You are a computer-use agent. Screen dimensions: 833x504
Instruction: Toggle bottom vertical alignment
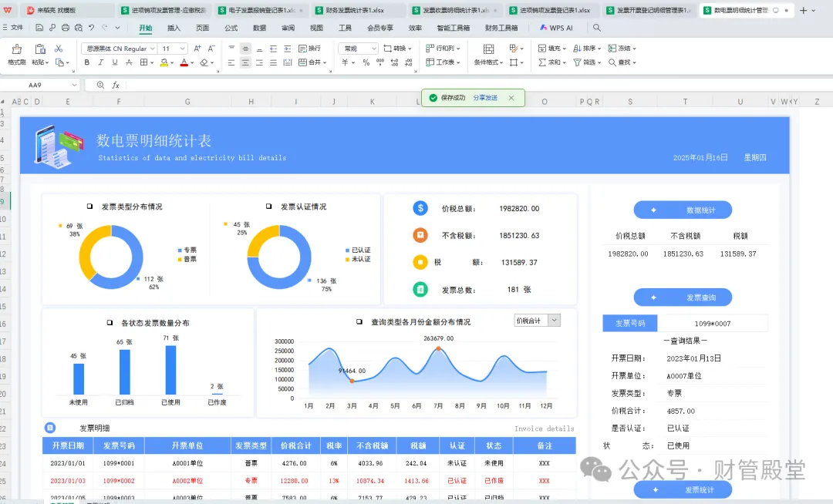coord(259,49)
